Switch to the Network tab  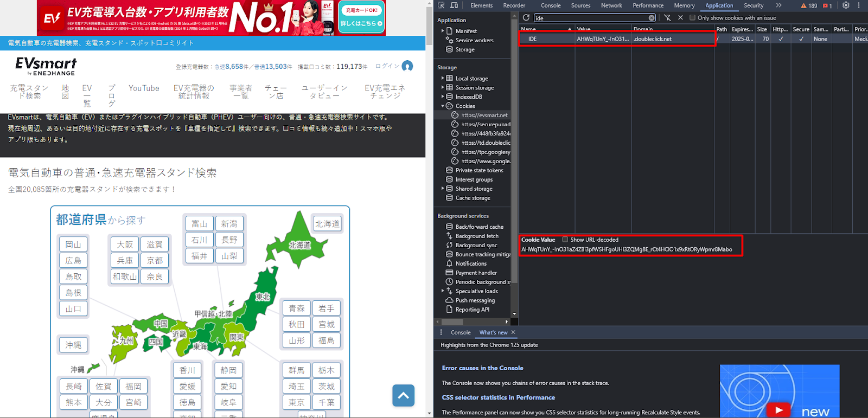tap(611, 5)
